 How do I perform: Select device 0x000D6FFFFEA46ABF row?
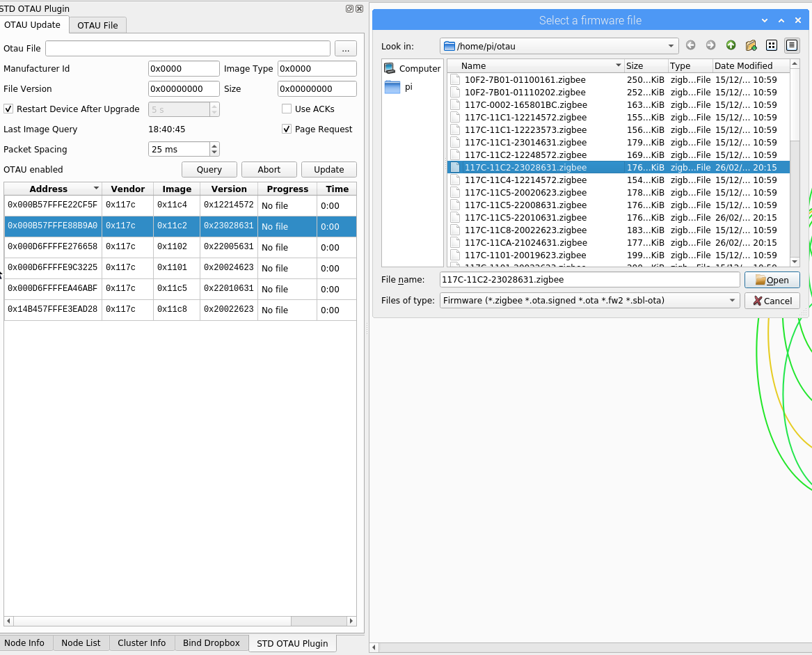180,289
